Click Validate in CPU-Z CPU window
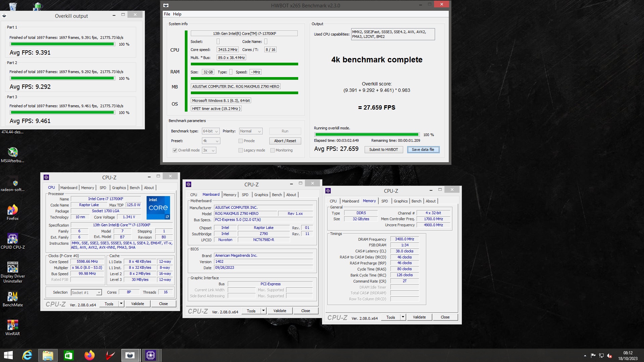Screen dimensions: 644x362 [x=138, y=304]
